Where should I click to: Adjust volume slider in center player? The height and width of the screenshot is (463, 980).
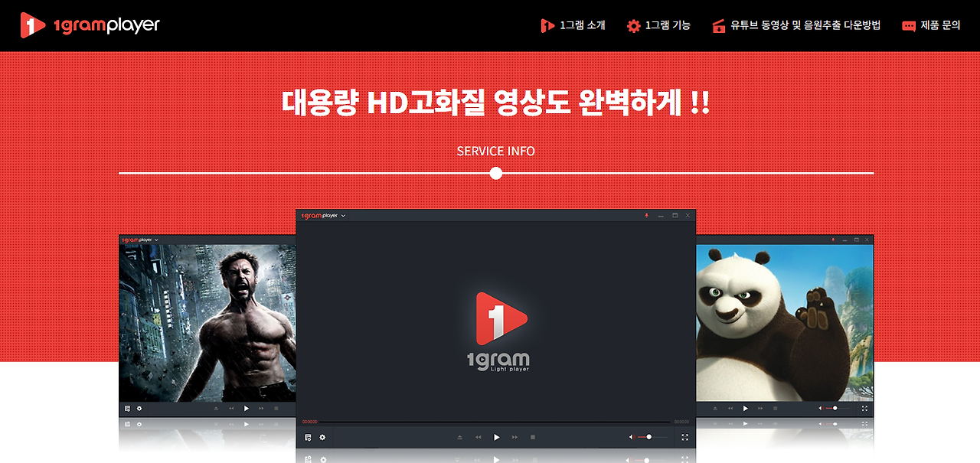coord(652,437)
